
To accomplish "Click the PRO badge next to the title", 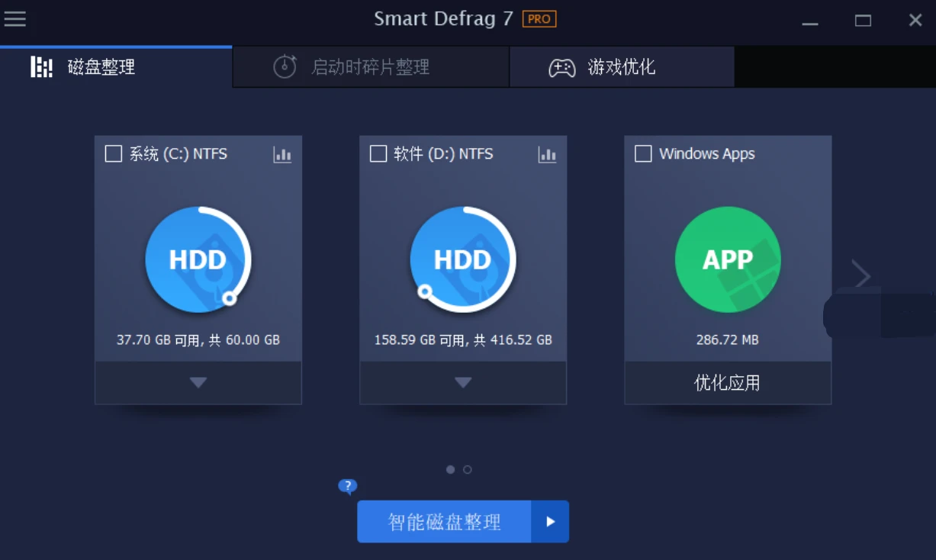I will (539, 19).
